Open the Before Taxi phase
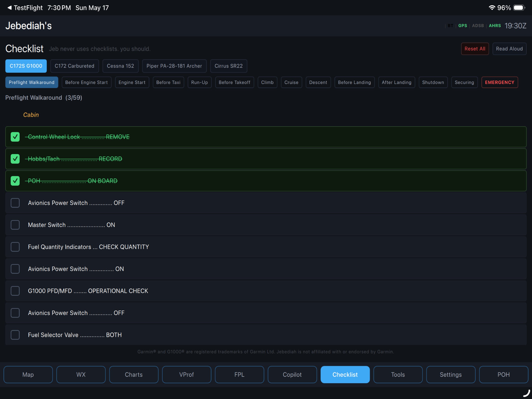Image resolution: width=532 pixels, height=399 pixels. 168,82
